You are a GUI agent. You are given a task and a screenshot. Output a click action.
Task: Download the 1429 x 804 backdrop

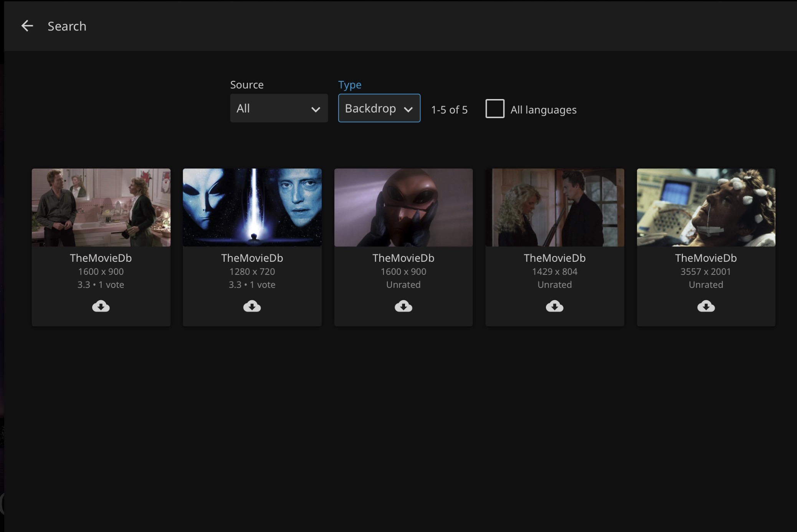pos(554,306)
